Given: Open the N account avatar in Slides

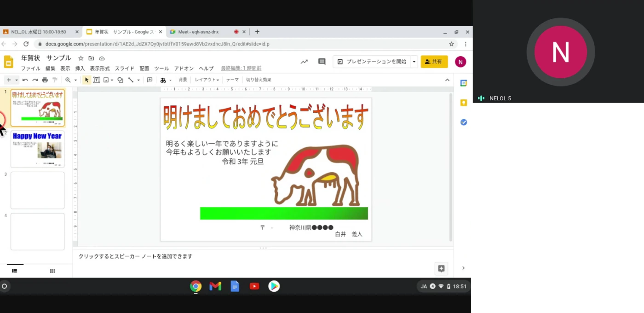Looking at the screenshot, I should 460,62.
